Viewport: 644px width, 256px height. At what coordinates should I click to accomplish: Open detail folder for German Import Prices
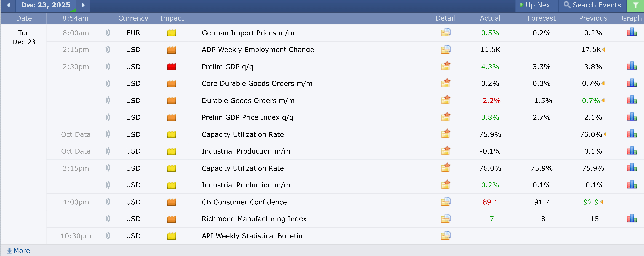coord(445,33)
